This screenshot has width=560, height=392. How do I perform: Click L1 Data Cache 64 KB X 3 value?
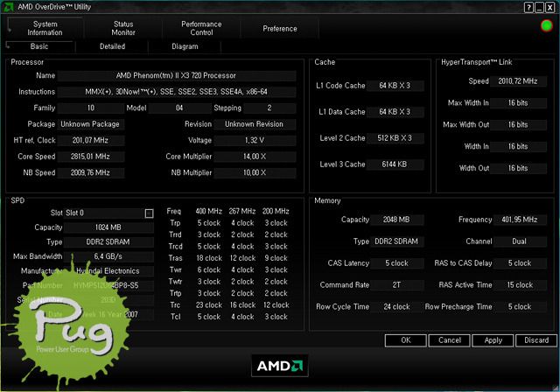tap(395, 112)
